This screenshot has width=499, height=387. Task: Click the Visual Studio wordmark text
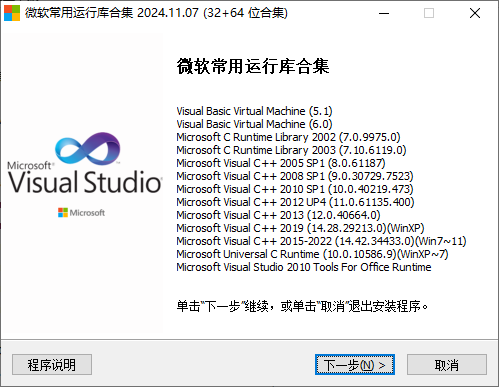click(85, 182)
